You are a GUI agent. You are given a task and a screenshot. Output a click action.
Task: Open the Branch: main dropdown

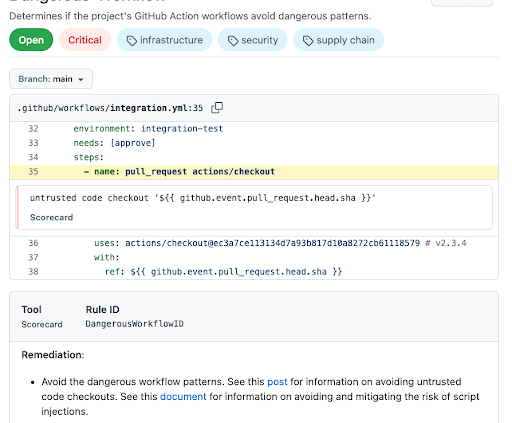51,79
